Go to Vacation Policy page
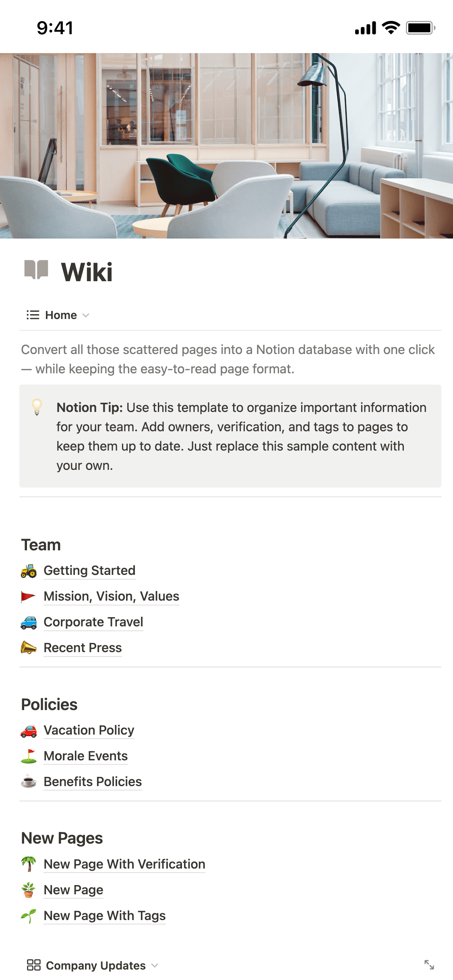The height and width of the screenshot is (980, 453). [x=89, y=731]
